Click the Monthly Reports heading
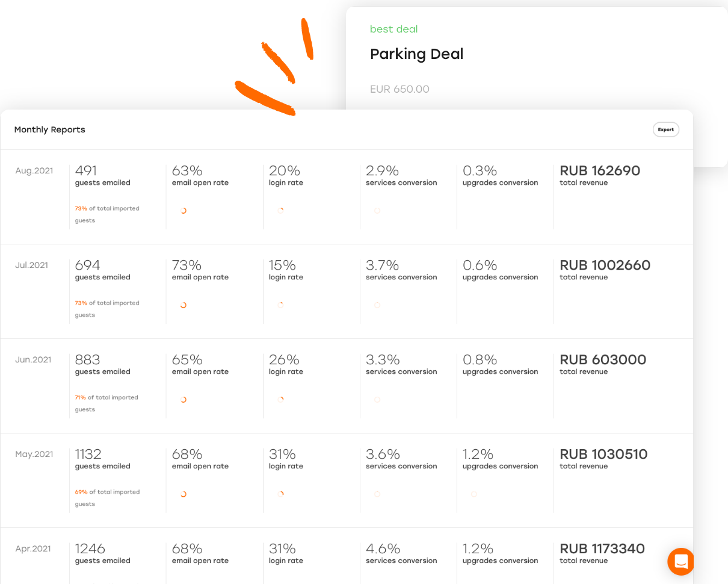This screenshot has width=728, height=584. point(50,129)
